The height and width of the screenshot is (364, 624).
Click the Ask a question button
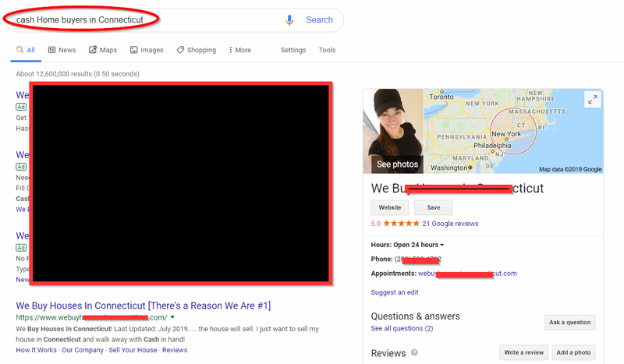tap(570, 322)
